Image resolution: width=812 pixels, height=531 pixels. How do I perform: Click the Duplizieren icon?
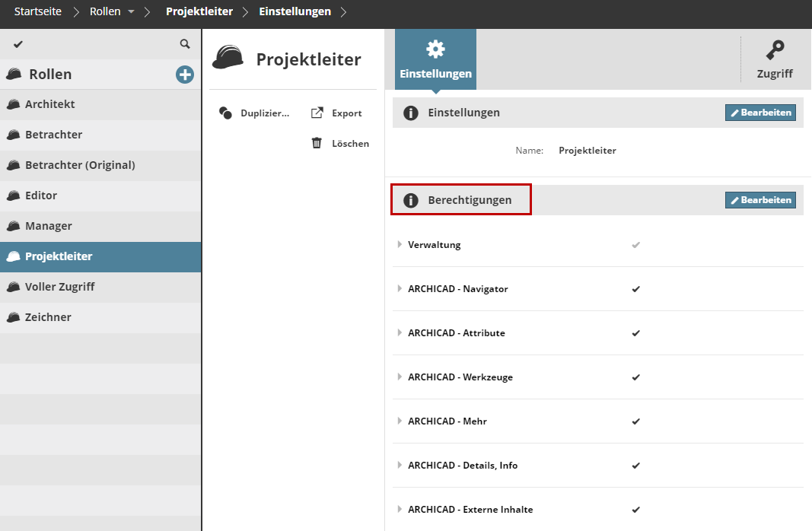tap(225, 113)
